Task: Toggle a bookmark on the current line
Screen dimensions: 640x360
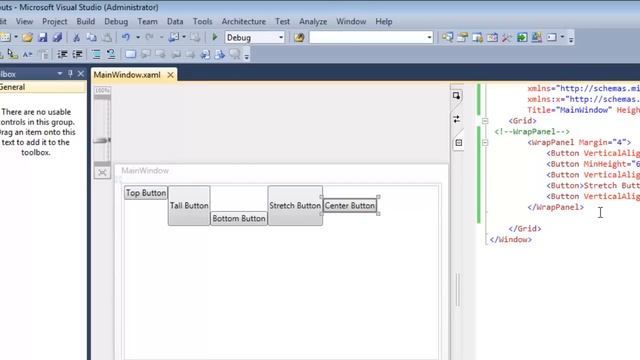Action: (131, 54)
